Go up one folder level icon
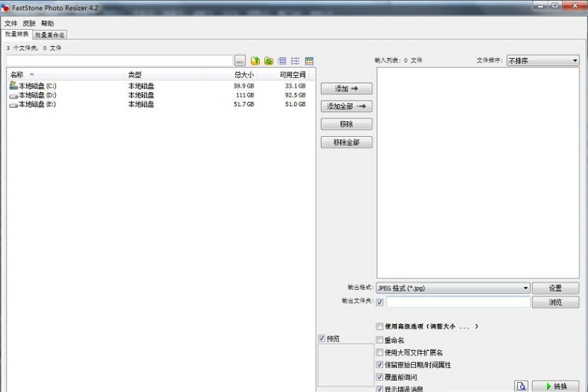The image size is (588, 392). click(x=255, y=60)
